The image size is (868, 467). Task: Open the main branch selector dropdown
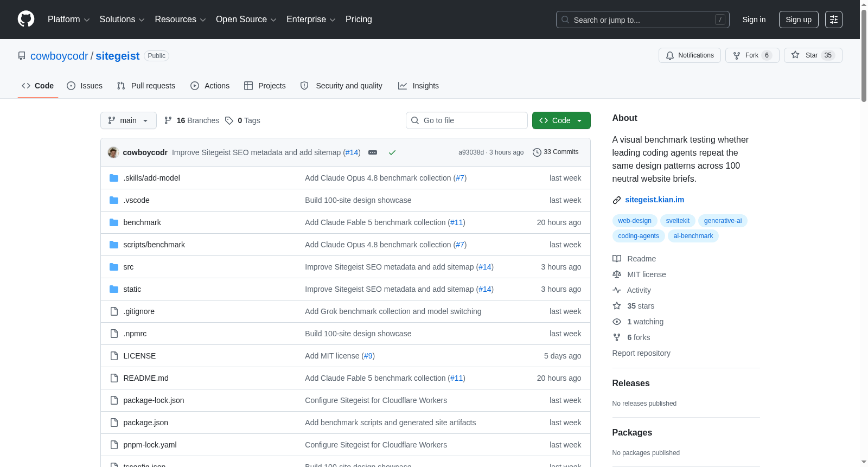(x=129, y=120)
